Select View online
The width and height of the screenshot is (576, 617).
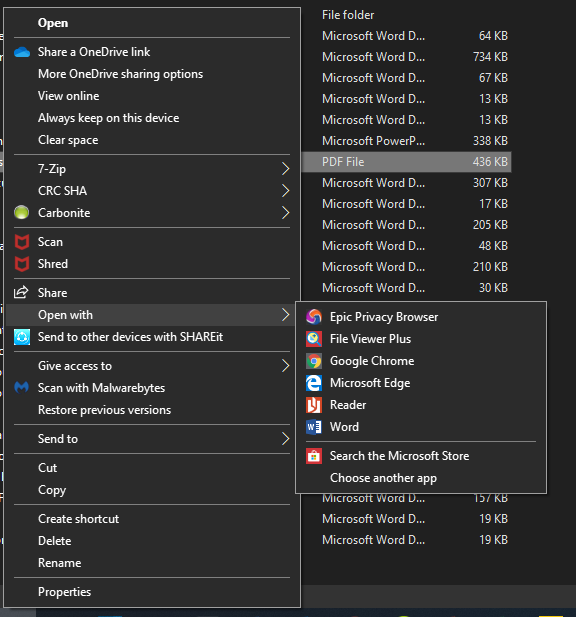(152, 96)
